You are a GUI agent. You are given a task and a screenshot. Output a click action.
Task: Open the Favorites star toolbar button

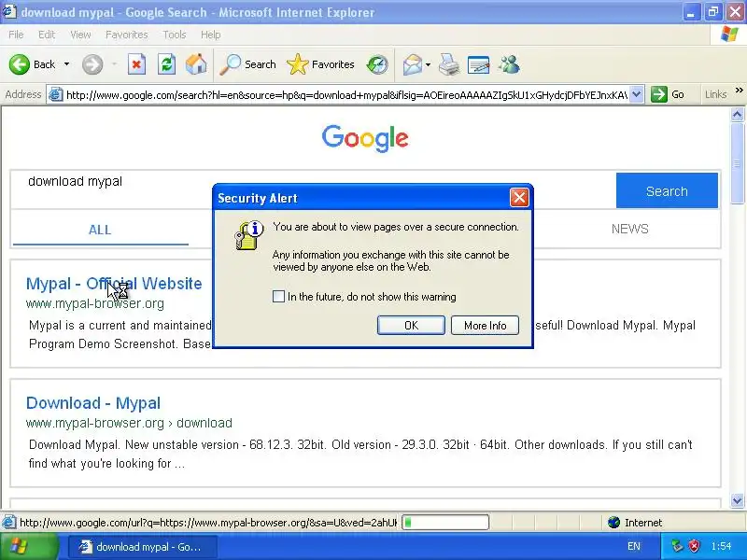coord(320,64)
